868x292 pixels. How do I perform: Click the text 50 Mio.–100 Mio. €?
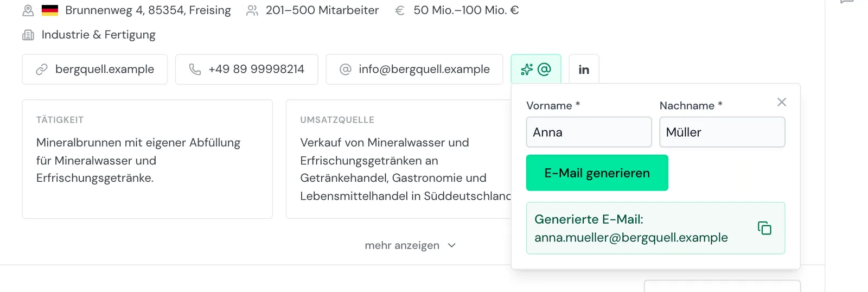466,10
